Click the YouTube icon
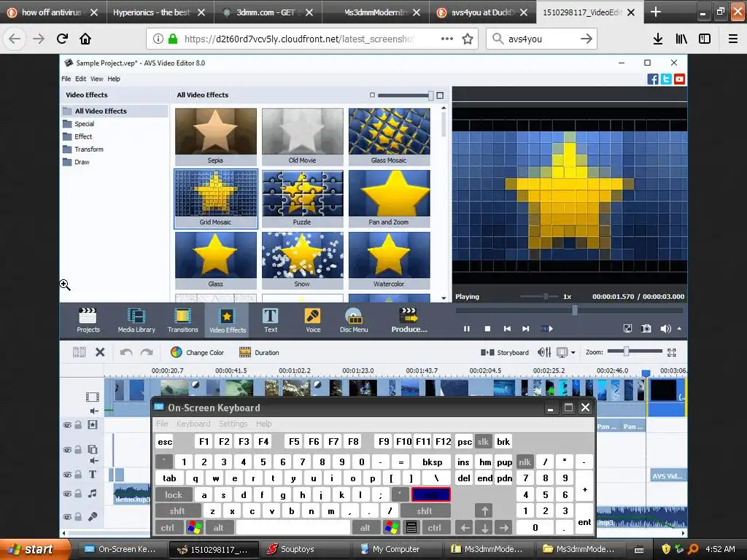This screenshot has width=747, height=560. point(679,79)
